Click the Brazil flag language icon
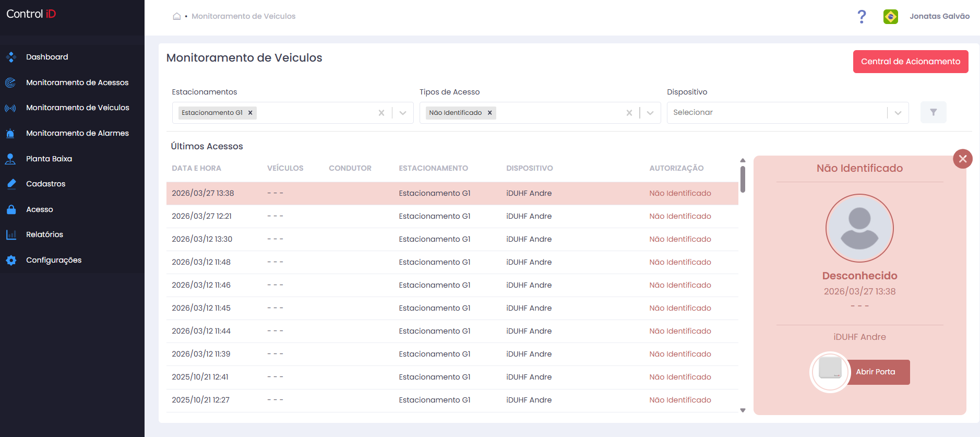The width and height of the screenshot is (980, 437). coord(890,17)
